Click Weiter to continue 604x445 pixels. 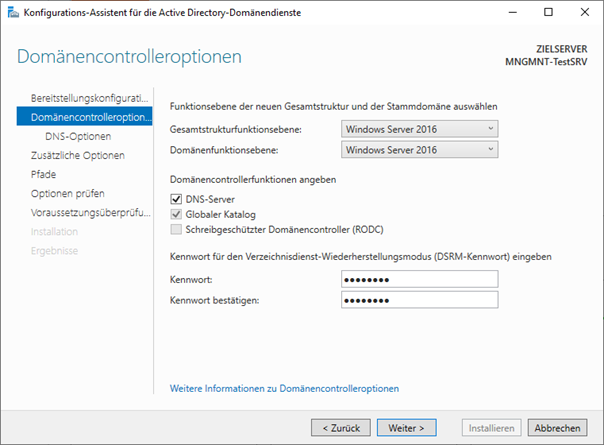click(x=408, y=427)
